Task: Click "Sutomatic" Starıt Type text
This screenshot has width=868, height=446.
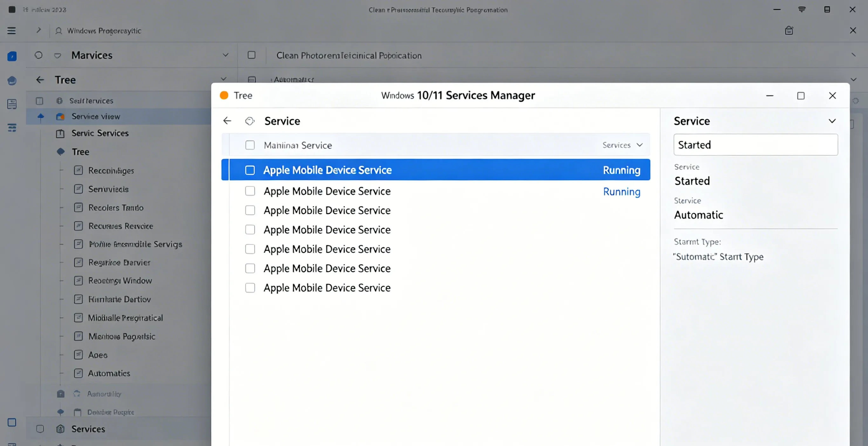Action: click(718, 257)
